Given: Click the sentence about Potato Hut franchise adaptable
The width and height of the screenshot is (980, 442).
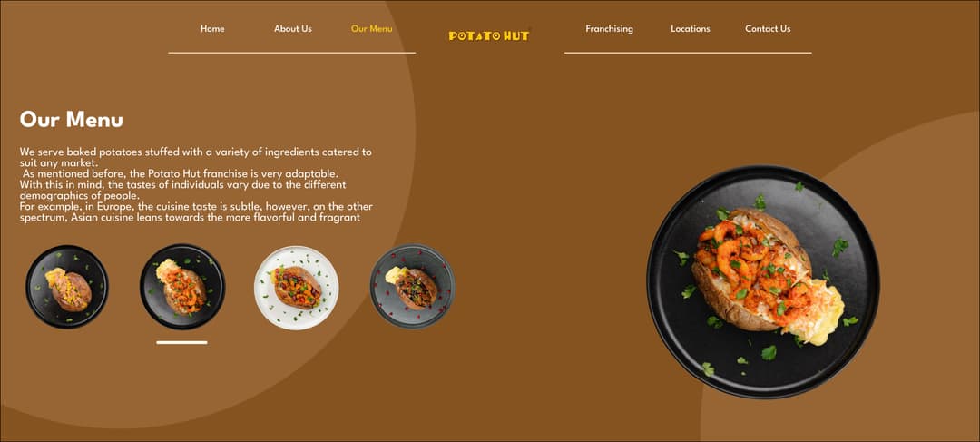Looking at the screenshot, I should coord(181,173).
